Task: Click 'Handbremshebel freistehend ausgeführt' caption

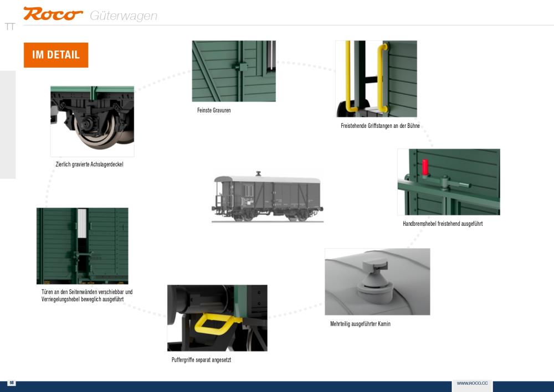Action: (x=443, y=224)
